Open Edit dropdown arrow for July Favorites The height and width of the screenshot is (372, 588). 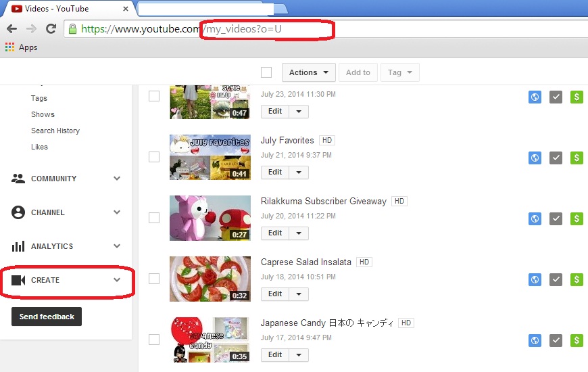299,172
